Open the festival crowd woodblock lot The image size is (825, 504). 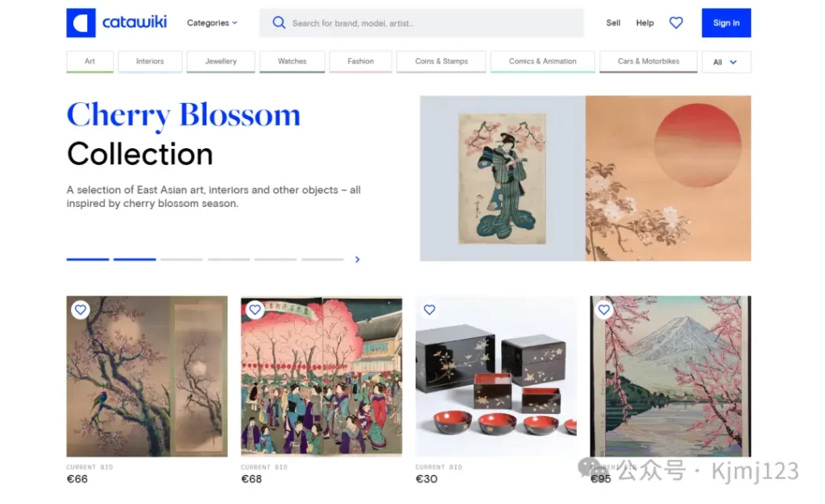pyautogui.click(x=321, y=376)
